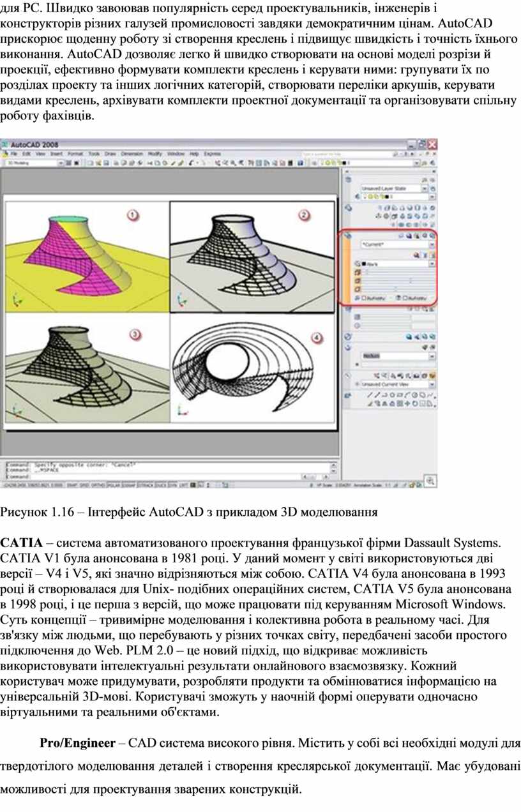
Task: Click the 3D Make panel icon on dashboard
Action: tap(349, 208)
